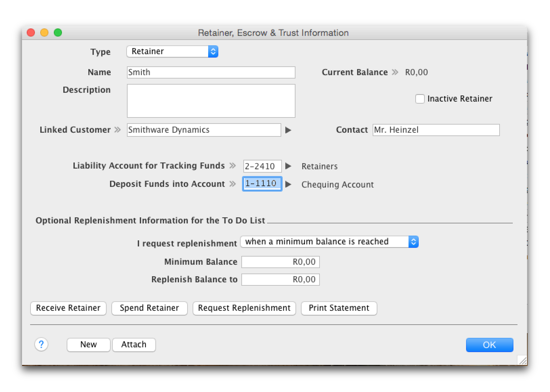This screenshot has width=550, height=392.
Task: Click the window resize grip corner
Action: click(522, 361)
